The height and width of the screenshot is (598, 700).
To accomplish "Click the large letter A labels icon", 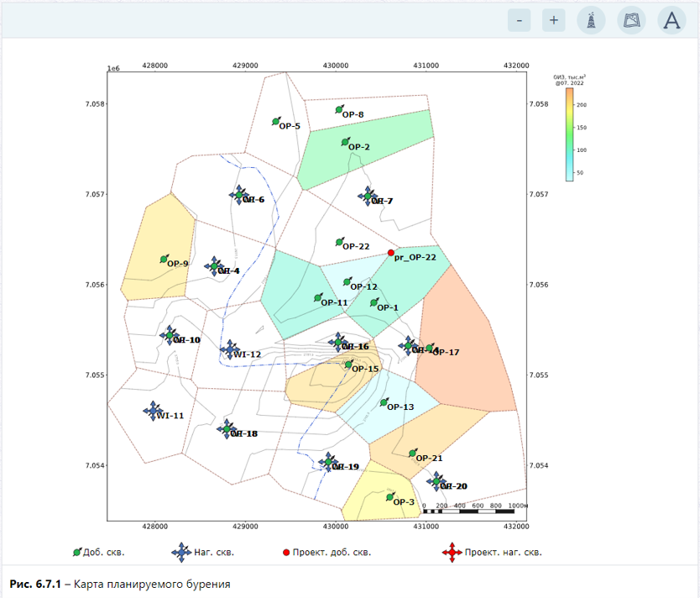I will click(x=671, y=20).
